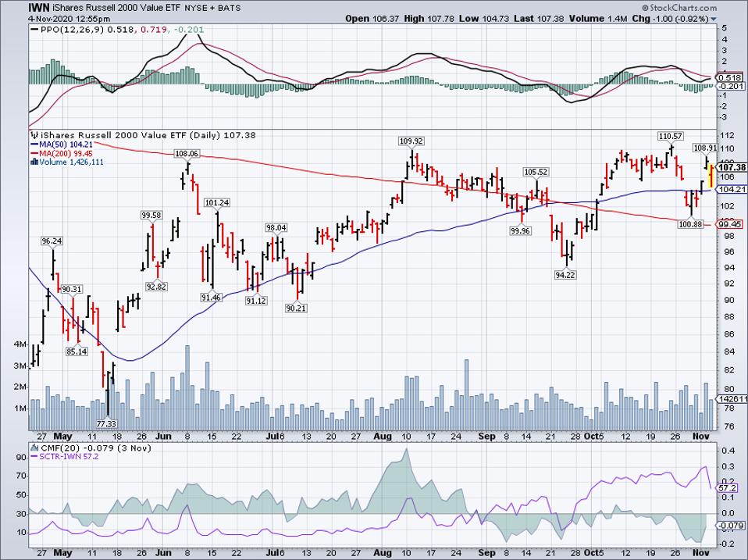Open the dropdown arrow after Chg value

point(714,18)
